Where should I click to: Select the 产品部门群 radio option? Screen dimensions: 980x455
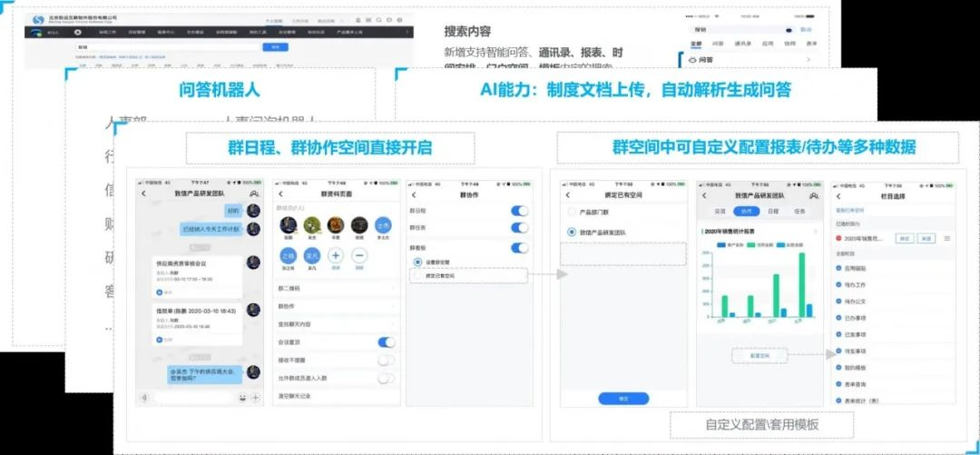click(x=572, y=212)
